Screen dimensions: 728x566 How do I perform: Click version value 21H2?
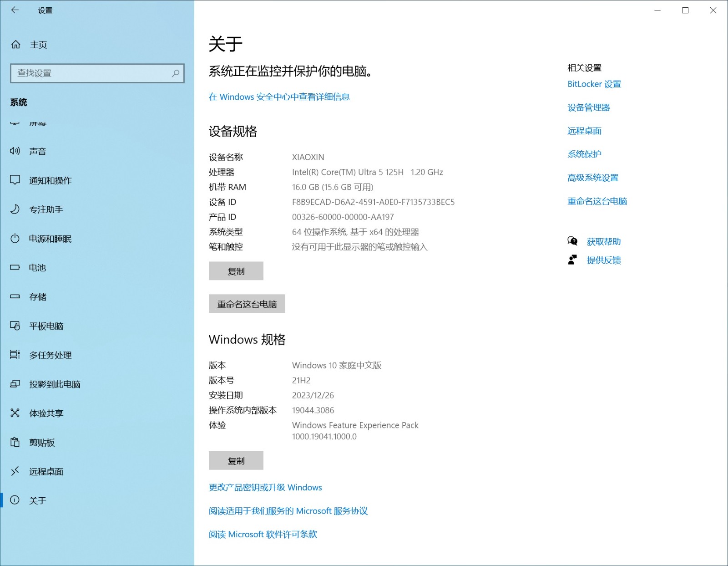click(301, 380)
